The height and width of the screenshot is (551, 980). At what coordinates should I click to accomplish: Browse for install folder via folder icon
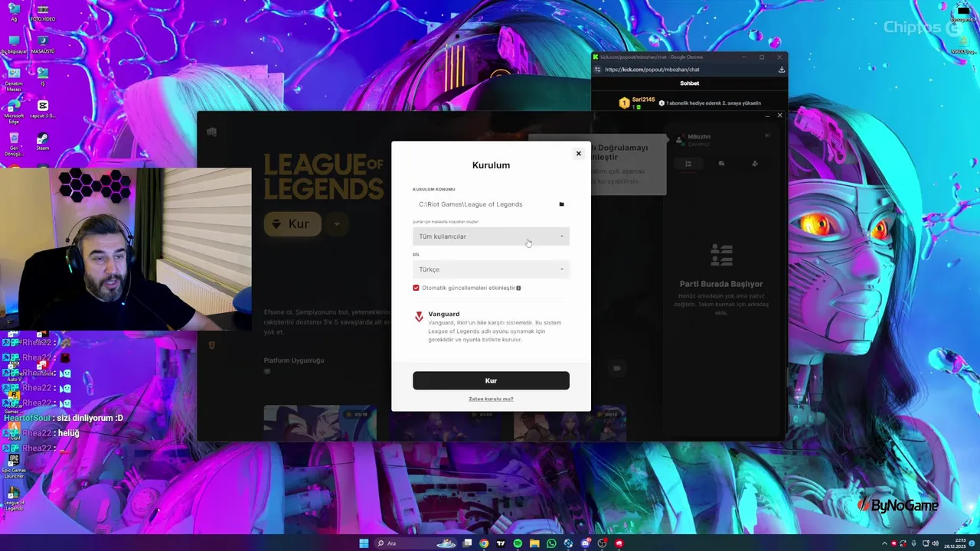click(x=561, y=204)
